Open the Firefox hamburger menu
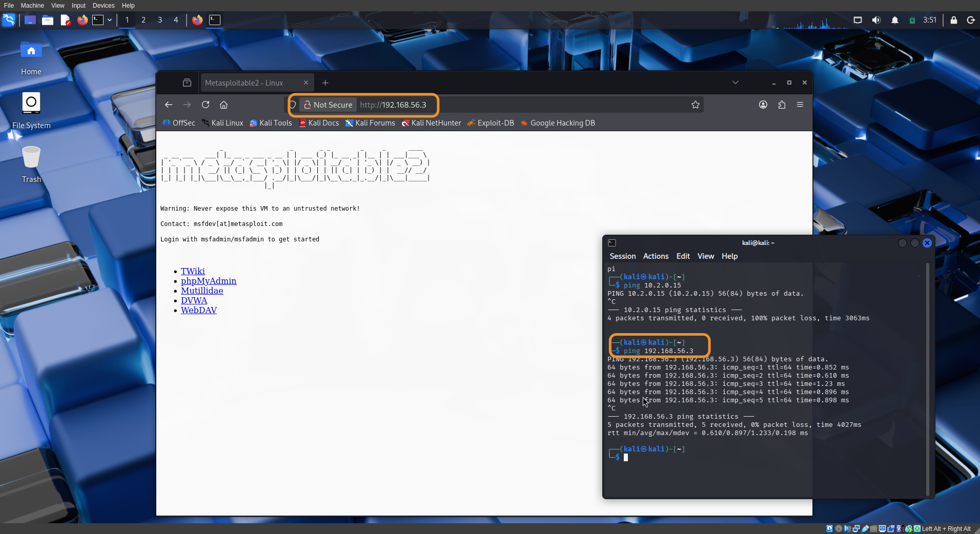Screen dimensions: 980x534 point(800,105)
